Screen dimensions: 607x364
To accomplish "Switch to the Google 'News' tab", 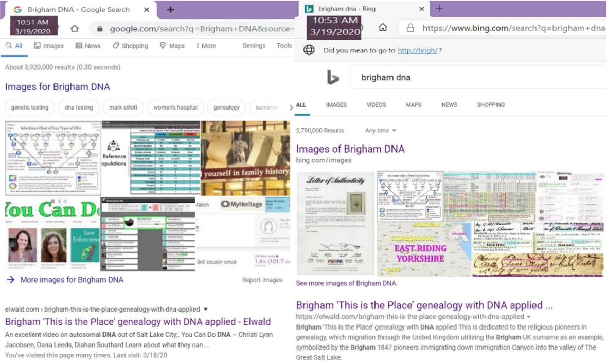I will tap(88, 46).
